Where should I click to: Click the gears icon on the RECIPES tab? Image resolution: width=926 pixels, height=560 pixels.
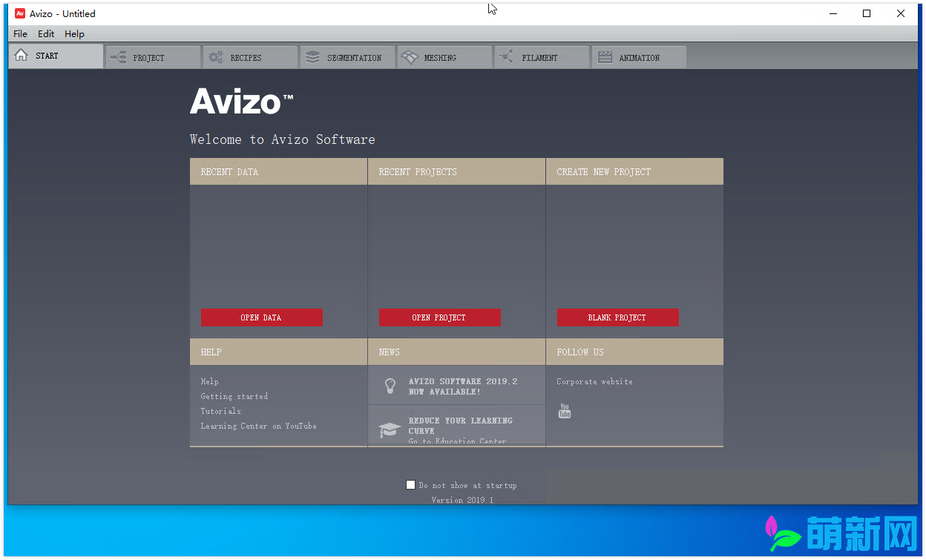[216, 57]
